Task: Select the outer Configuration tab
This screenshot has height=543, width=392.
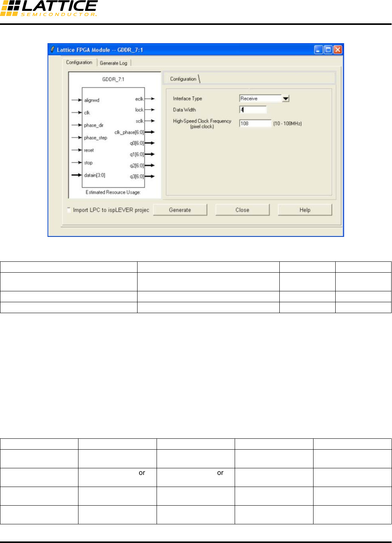Action: pos(79,62)
